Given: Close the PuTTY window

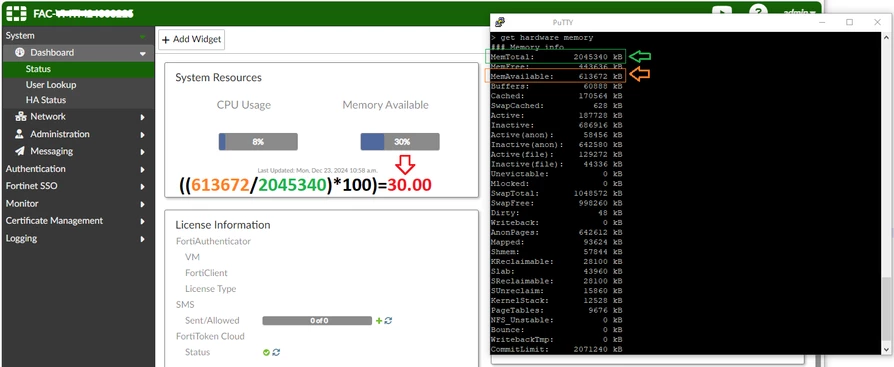Looking at the screenshot, I should tap(877, 22).
